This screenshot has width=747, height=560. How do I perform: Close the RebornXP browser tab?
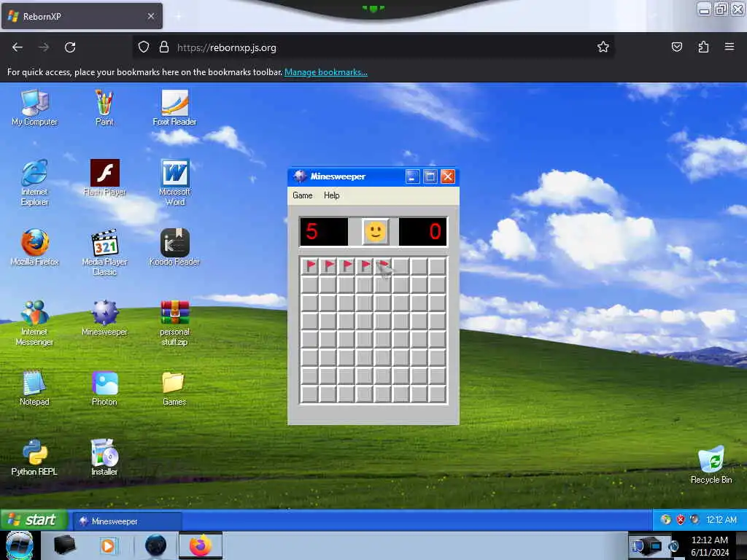tap(151, 16)
